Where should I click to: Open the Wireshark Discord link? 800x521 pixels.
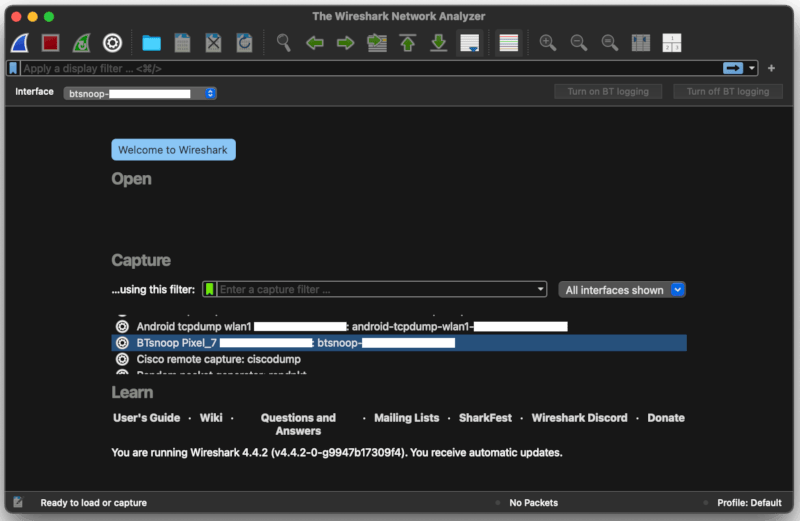coord(580,418)
